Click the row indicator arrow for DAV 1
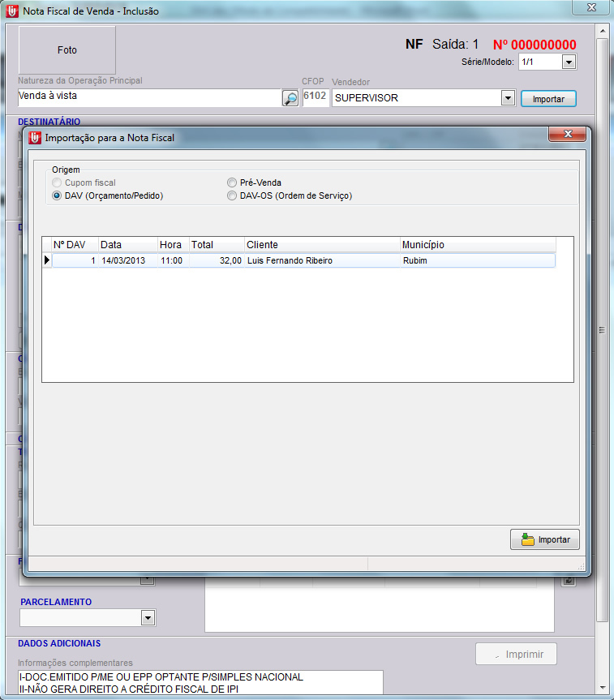The width and height of the screenshot is (614, 700). (47, 260)
